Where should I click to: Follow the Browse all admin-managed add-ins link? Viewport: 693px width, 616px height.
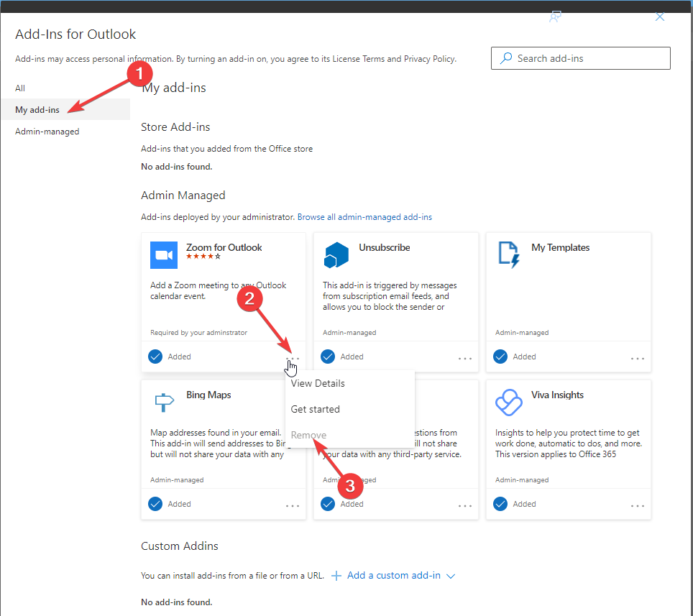[x=364, y=217]
